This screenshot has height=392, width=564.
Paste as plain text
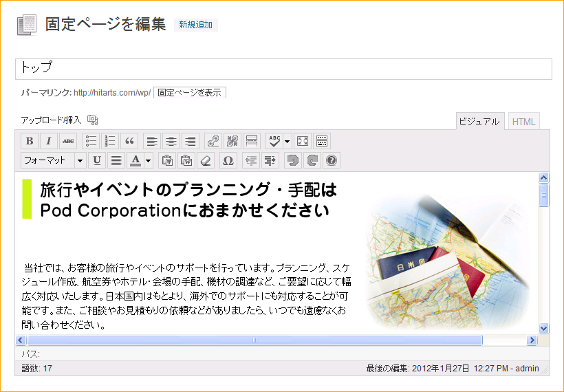coord(167,160)
